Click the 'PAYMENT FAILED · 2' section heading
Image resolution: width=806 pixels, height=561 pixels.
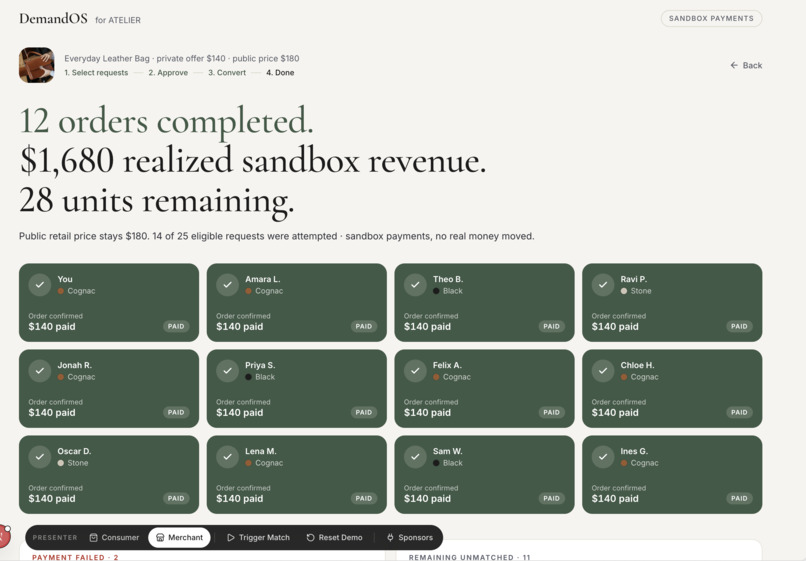[75, 557]
